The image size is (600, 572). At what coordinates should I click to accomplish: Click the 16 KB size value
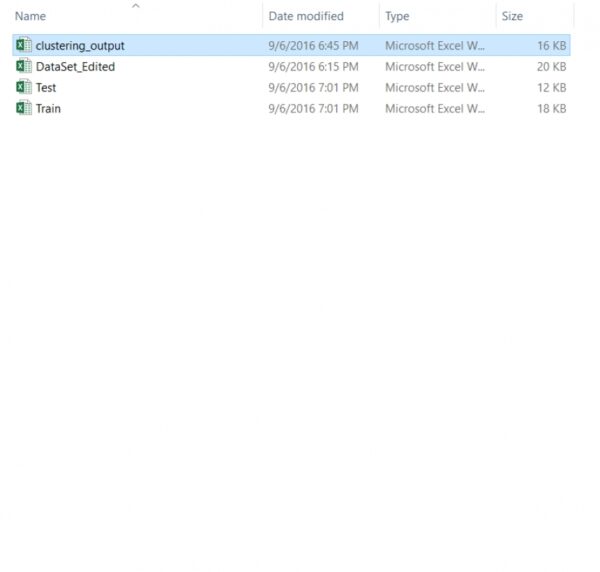coord(551,46)
